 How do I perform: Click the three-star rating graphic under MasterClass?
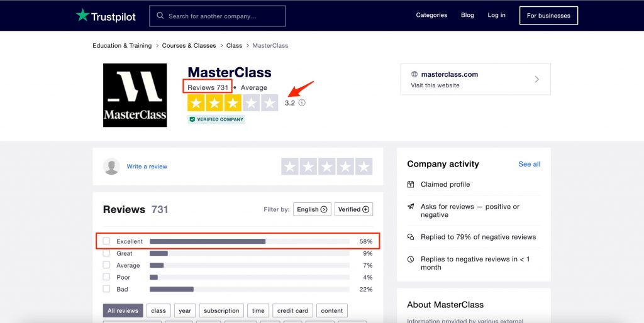233,103
